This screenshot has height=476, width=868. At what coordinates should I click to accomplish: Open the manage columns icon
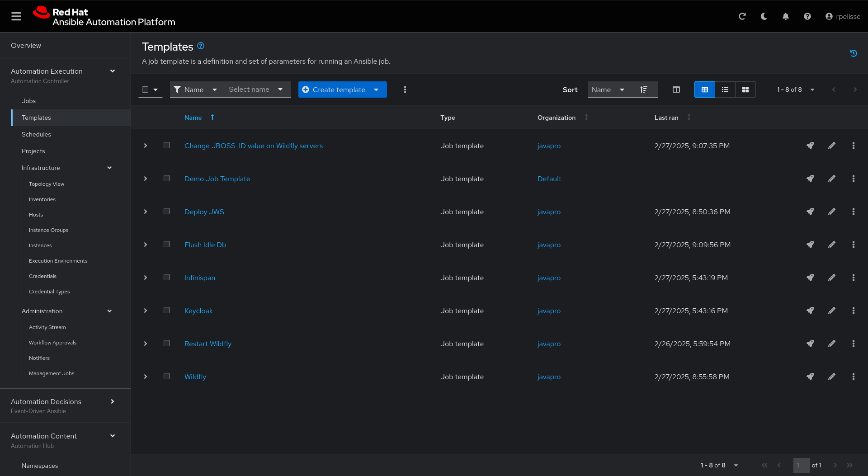676,90
